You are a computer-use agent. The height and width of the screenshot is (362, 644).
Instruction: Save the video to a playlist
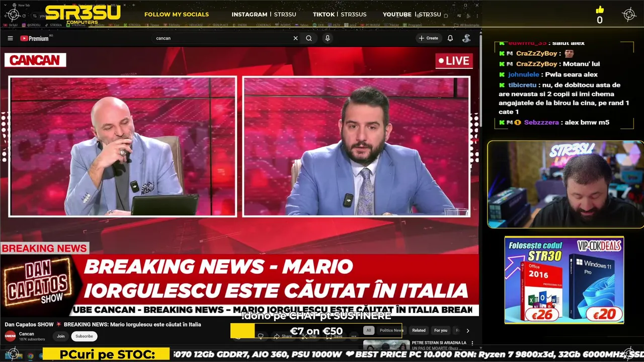pyautogui.click(x=335, y=336)
